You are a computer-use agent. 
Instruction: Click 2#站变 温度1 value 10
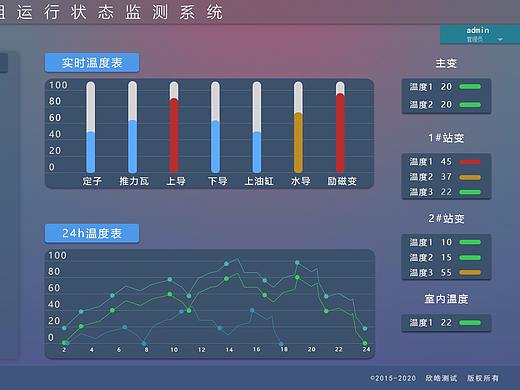coord(446,242)
